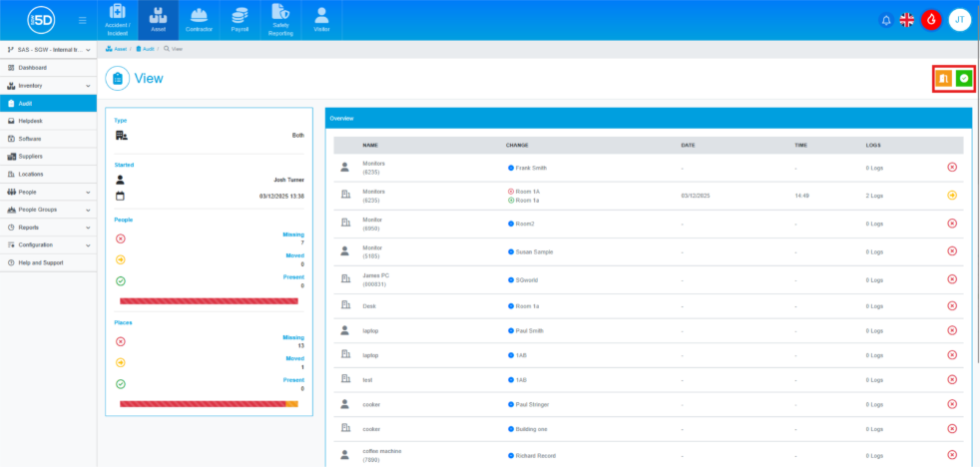
Task: Click the green checkmark complete button
Action: (964, 78)
